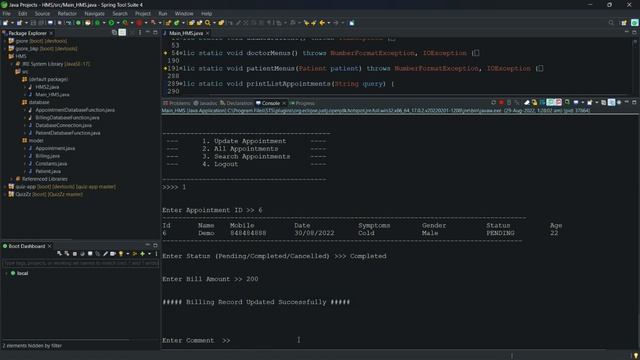Click the green Run button in toolbar
This screenshot has width=640, height=360.
tap(111, 23)
